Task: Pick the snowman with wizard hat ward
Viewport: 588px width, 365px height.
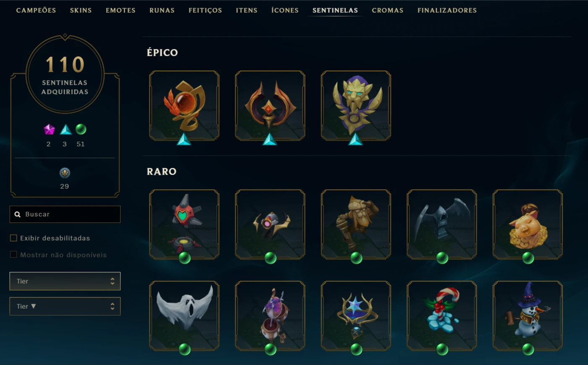Action: tap(528, 315)
